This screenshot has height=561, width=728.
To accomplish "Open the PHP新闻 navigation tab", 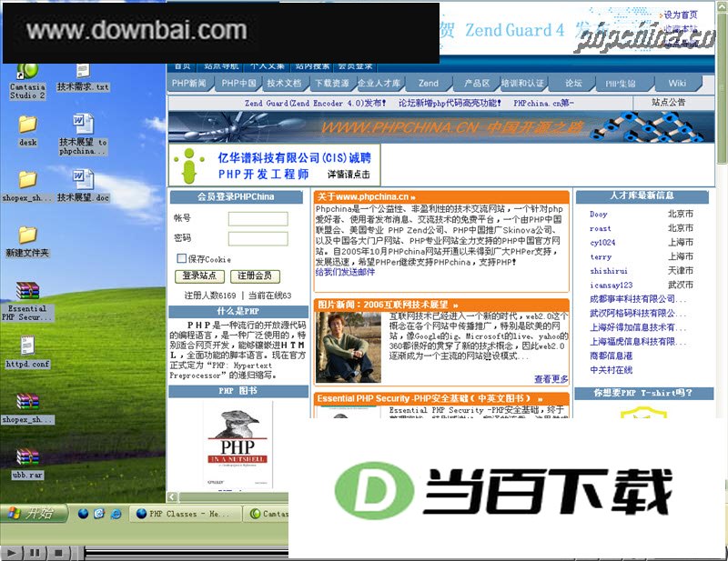I will 189,84.
